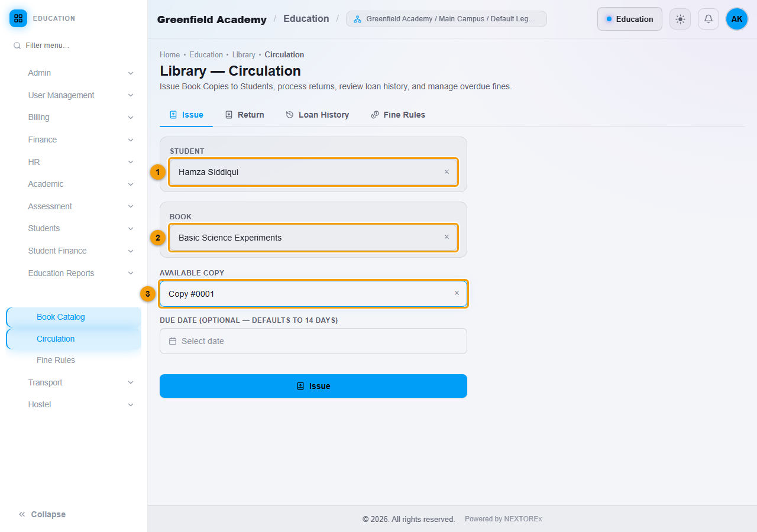Click the search icon beside Filter menu
Image resolution: width=757 pixels, height=532 pixels.
(x=17, y=46)
